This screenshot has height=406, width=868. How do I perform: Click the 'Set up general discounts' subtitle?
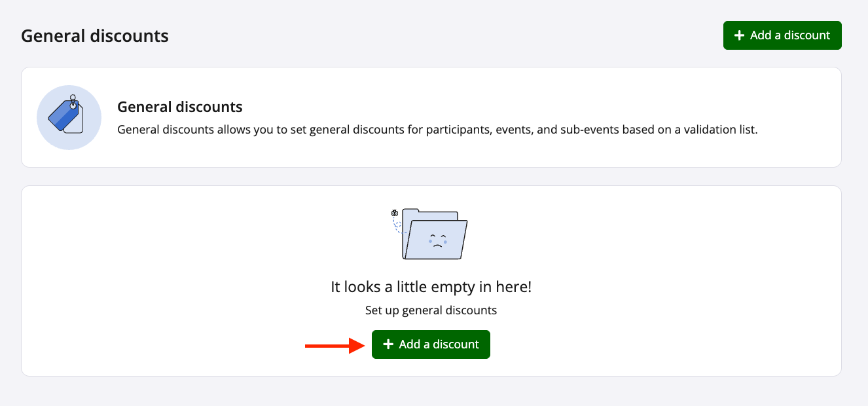(431, 310)
